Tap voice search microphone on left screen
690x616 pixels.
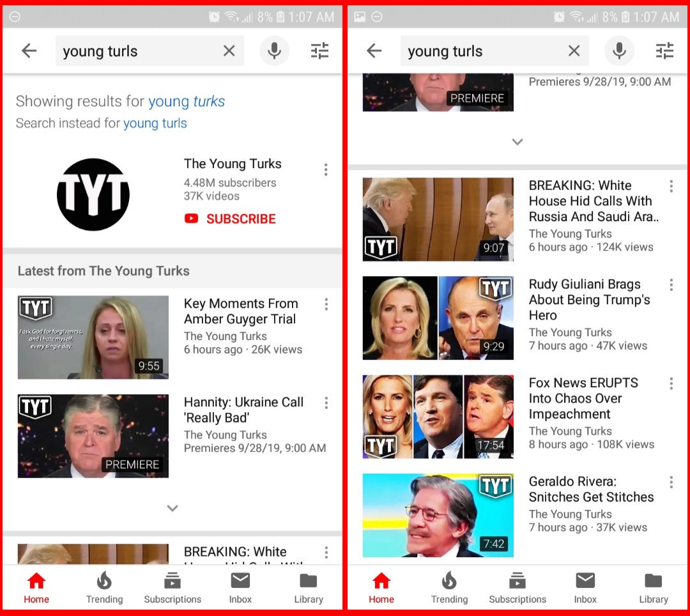pos(274,51)
